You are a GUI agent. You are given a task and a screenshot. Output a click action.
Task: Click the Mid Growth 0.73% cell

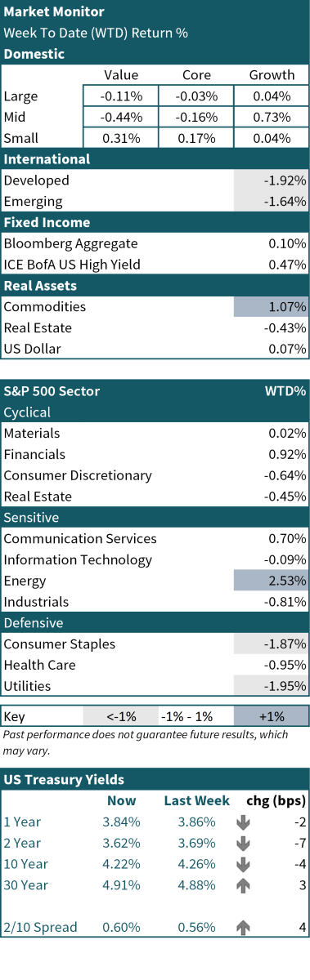272,118
